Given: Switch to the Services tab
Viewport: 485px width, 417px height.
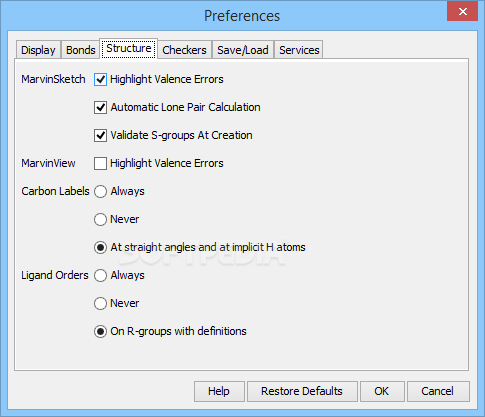Looking at the screenshot, I should (299, 50).
